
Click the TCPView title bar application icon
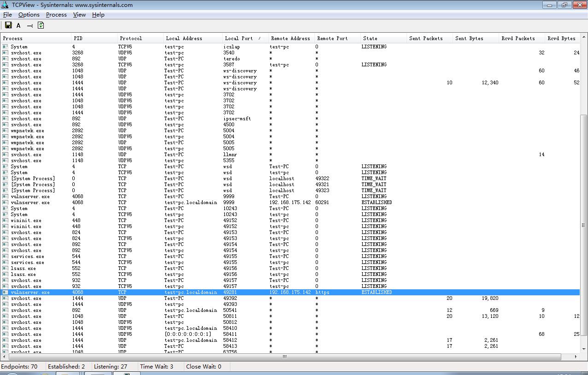tap(5, 5)
